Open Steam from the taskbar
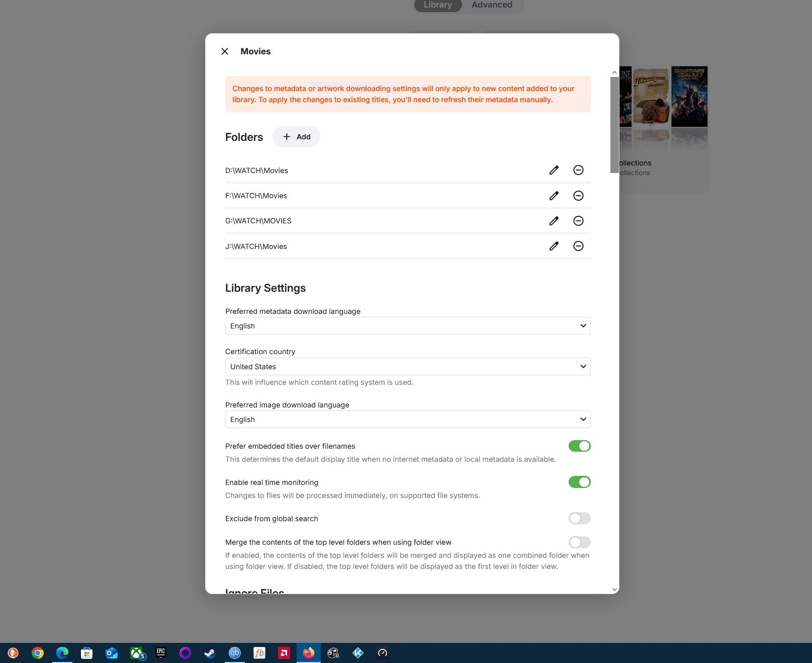The width and height of the screenshot is (812, 663). tap(210, 653)
